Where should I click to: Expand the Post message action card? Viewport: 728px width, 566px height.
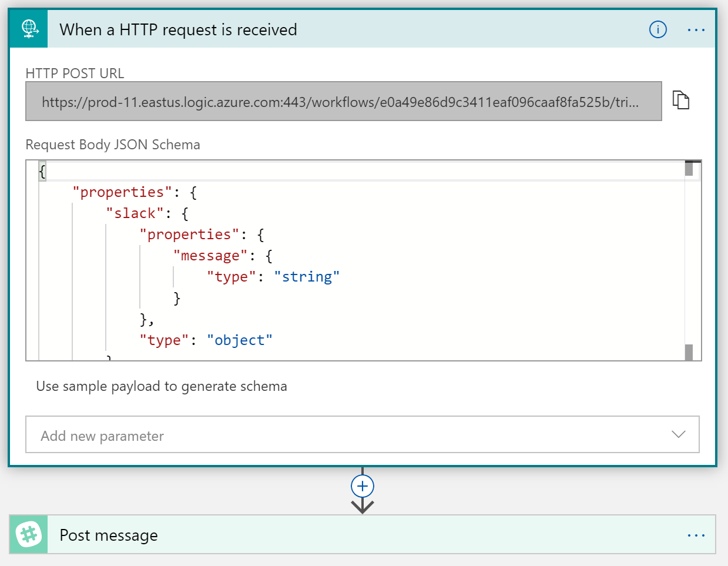(363, 534)
